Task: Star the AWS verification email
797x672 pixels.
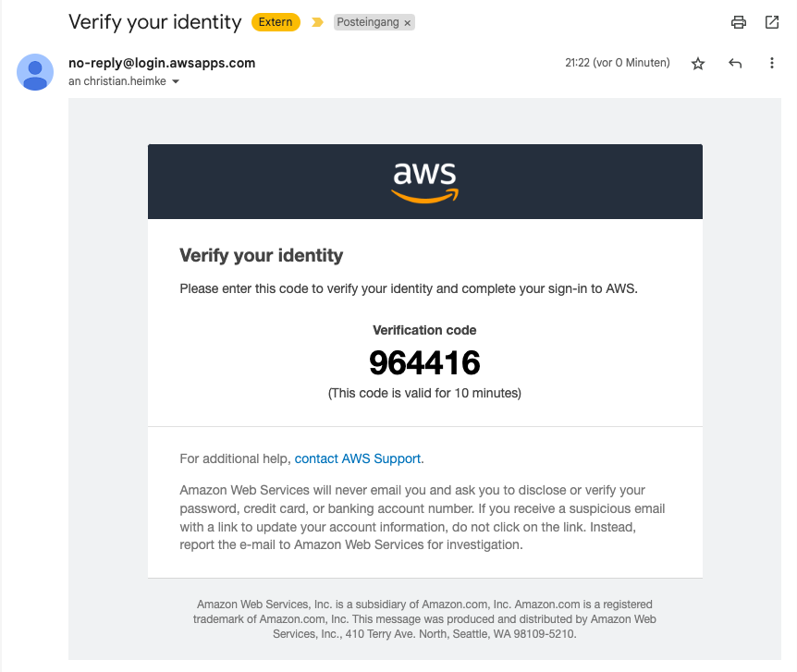Action: (698, 64)
